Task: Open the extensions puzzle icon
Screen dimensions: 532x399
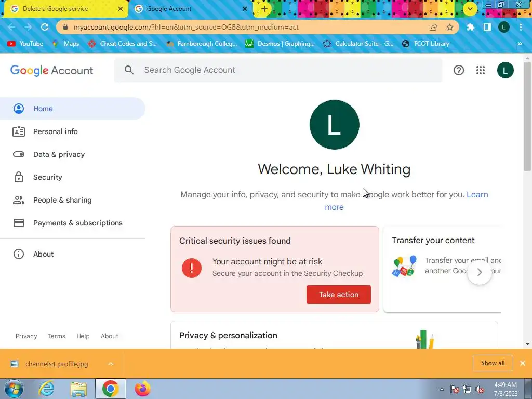Action: point(471,27)
